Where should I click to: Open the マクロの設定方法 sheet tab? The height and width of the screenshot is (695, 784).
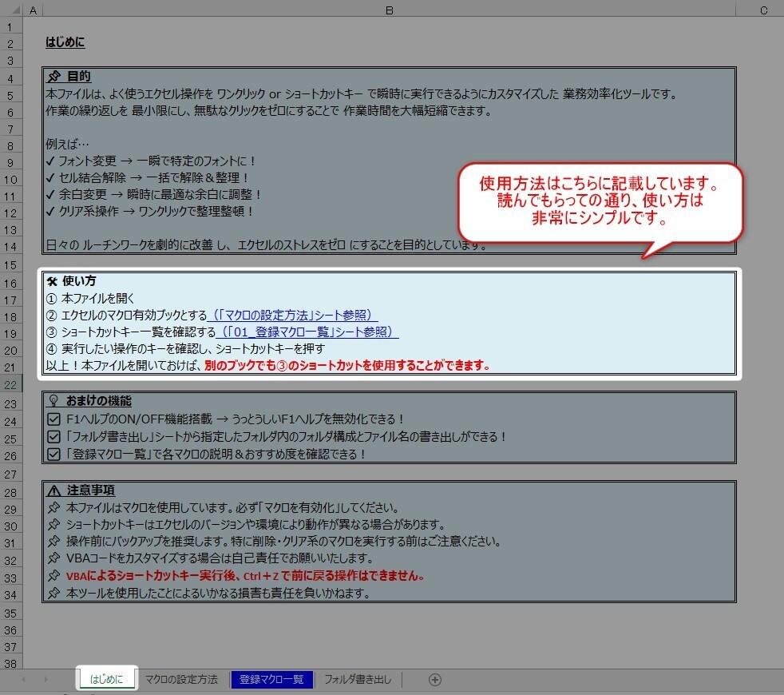click(181, 679)
